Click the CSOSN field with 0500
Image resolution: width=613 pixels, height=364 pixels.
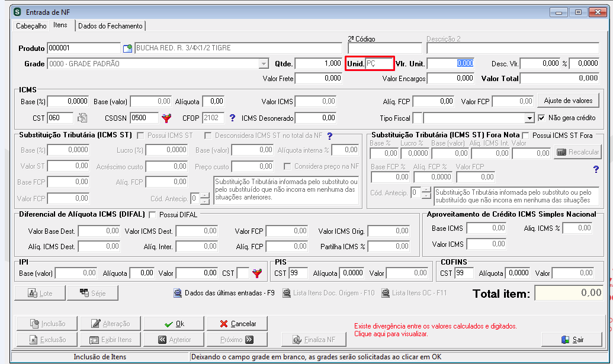tap(145, 118)
